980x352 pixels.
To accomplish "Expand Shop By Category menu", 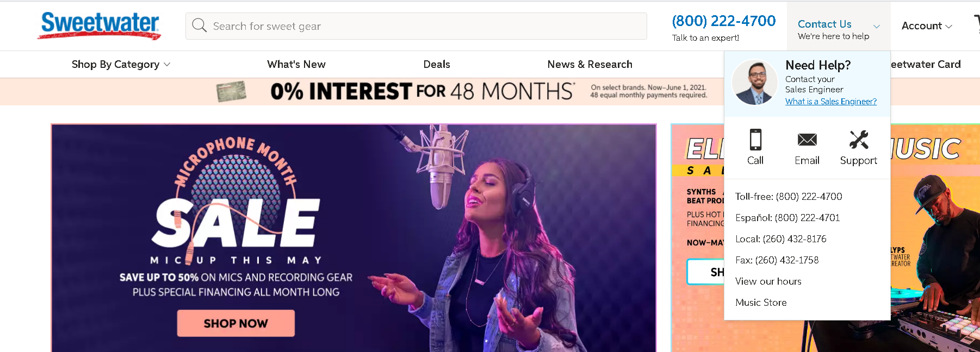I will [121, 64].
